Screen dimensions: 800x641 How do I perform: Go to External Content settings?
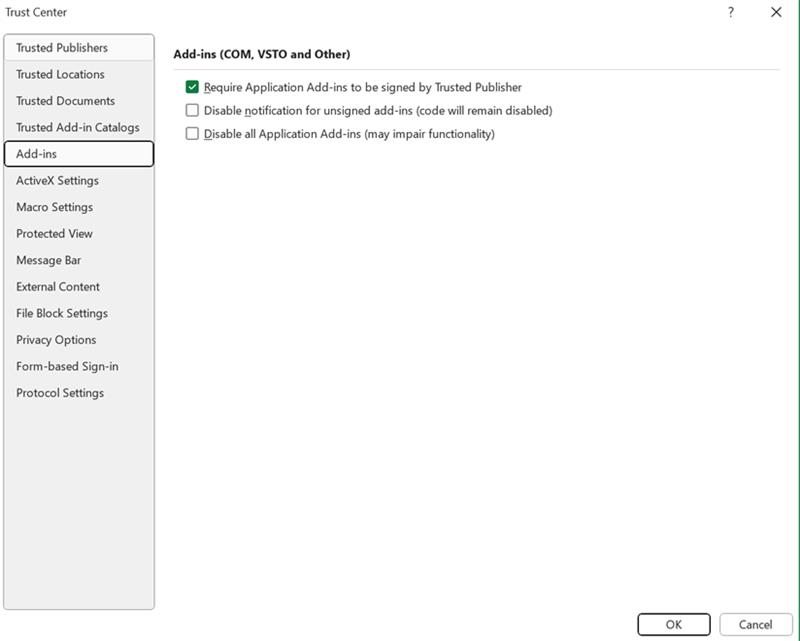(79, 286)
